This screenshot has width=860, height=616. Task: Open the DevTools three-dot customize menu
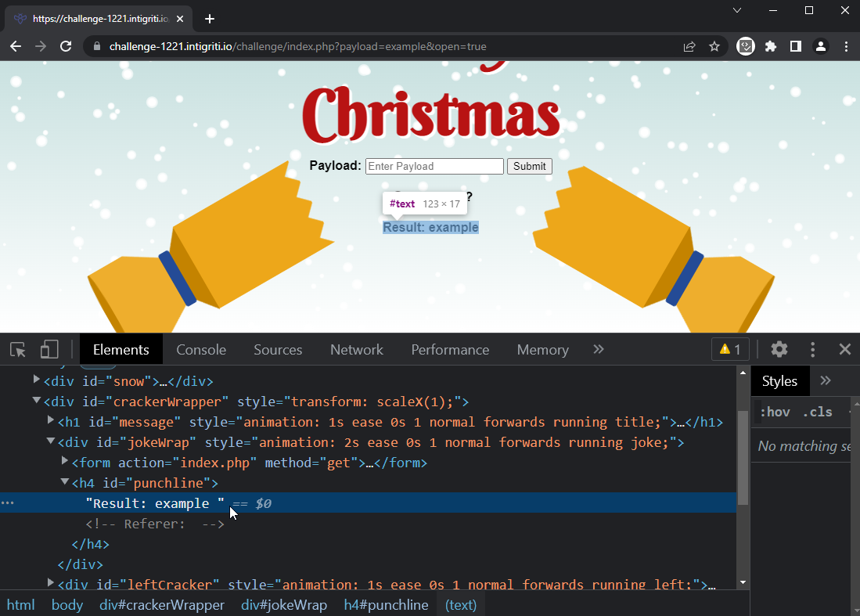(x=813, y=349)
